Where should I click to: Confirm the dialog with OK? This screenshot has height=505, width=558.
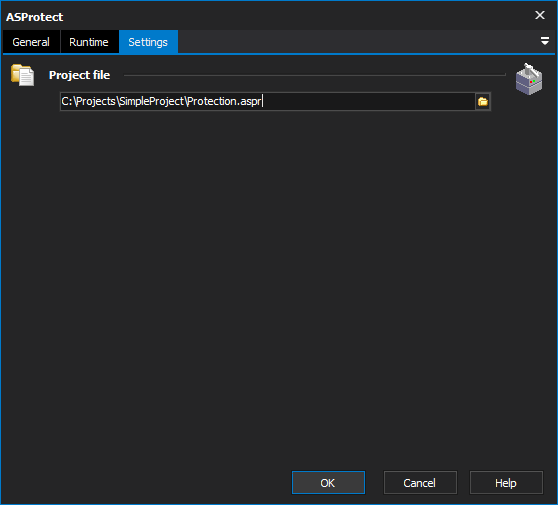(x=328, y=483)
